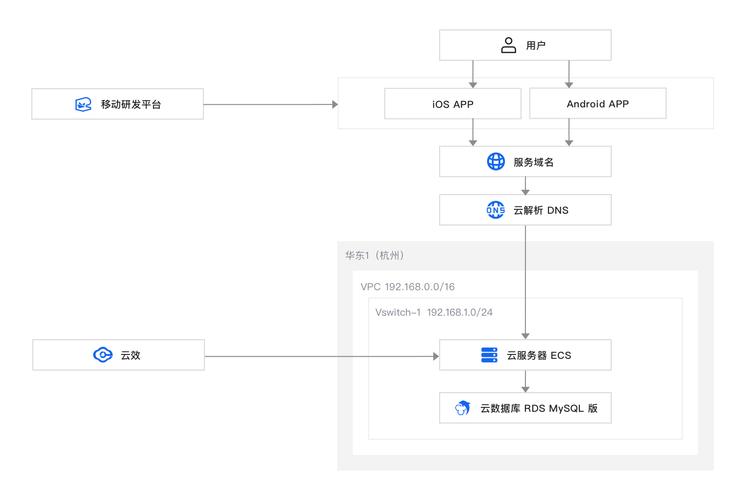The height and width of the screenshot is (500, 745).
Task: Click the ECS server stack icon
Action: point(489,355)
